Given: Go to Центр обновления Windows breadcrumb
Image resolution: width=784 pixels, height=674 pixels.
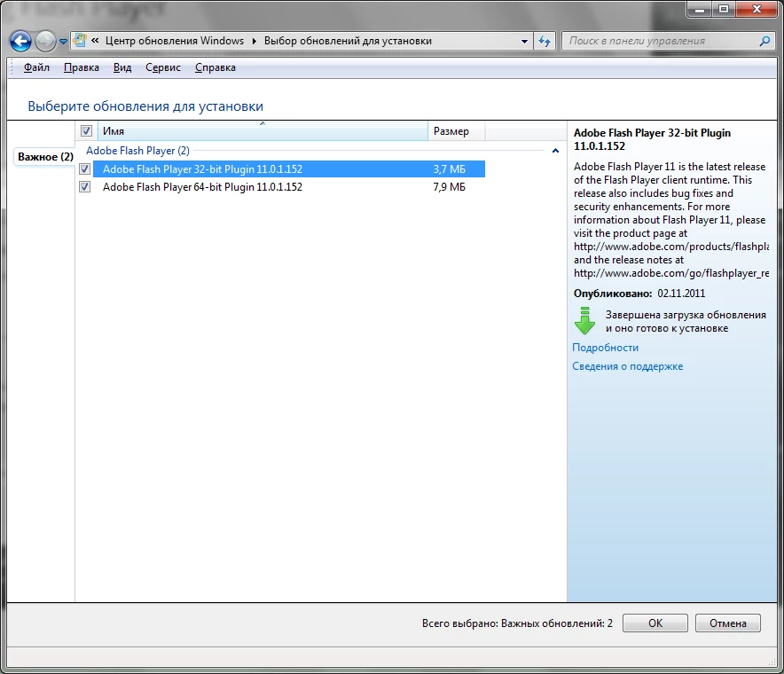Looking at the screenshot, I should pyautogui.click(x=175, y=41).
